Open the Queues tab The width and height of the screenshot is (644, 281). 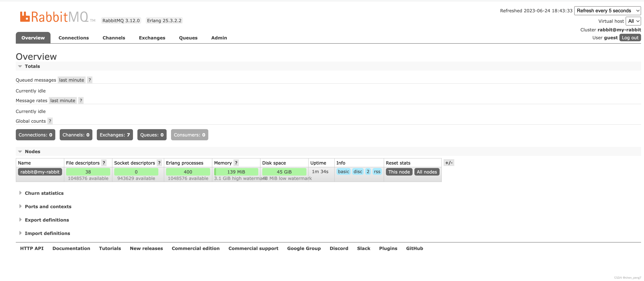click(188, 38)
